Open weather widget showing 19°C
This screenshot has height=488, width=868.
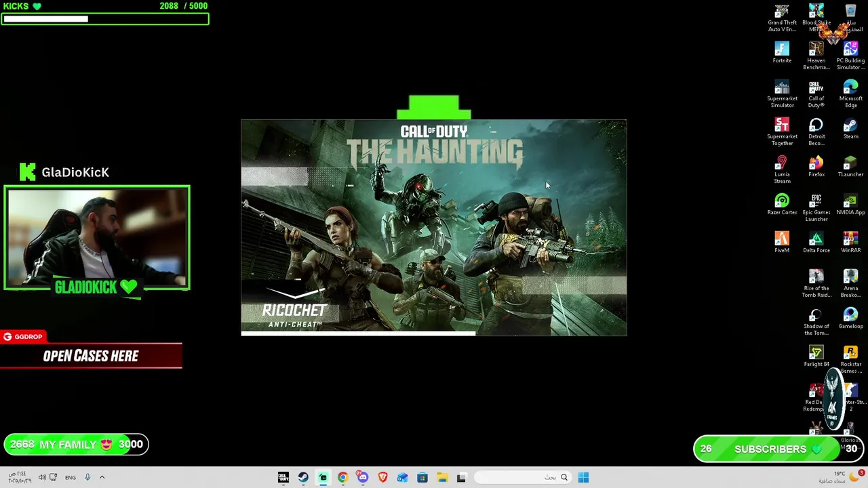point(840,477)
